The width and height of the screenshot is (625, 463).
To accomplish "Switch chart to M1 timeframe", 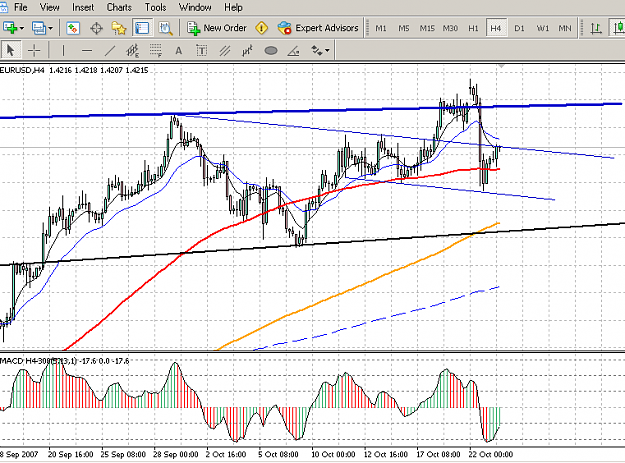I will coord(381,28).
